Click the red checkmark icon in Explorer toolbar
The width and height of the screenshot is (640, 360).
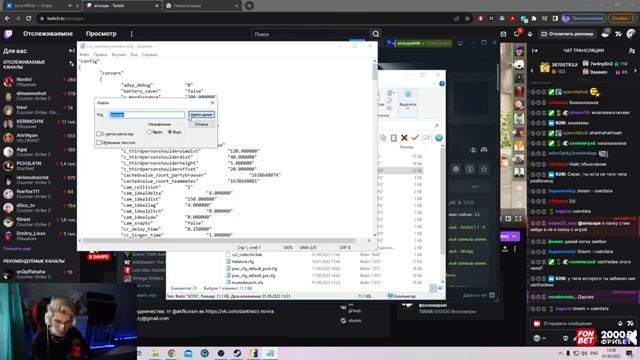tap(415, 138)
